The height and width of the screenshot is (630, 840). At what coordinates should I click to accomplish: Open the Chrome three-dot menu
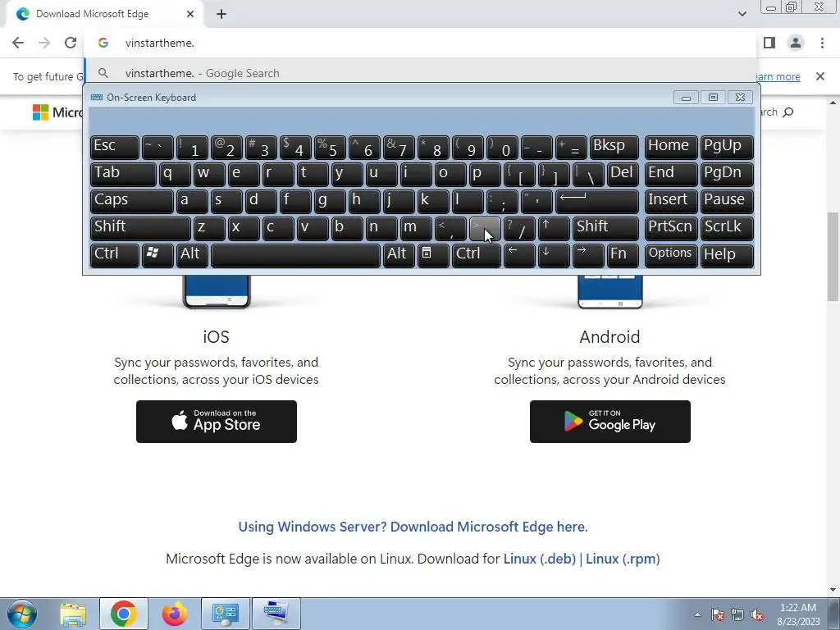tap(822, 43)
